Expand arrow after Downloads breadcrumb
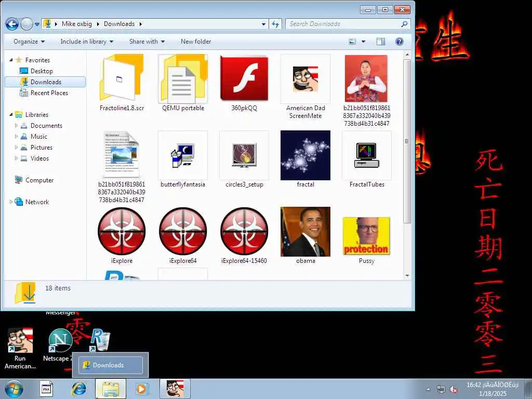The width and height of the screenshot is (532, 399). pos(140,24)
